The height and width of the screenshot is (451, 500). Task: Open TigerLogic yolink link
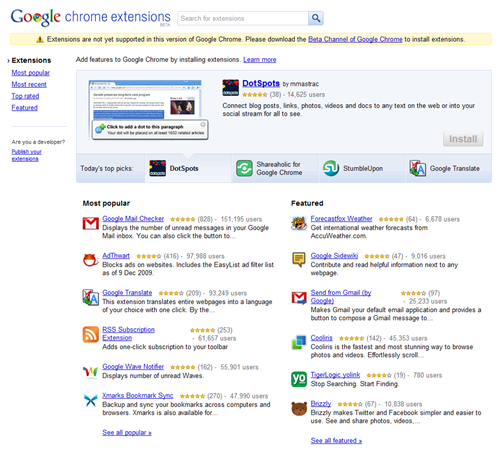335,375
